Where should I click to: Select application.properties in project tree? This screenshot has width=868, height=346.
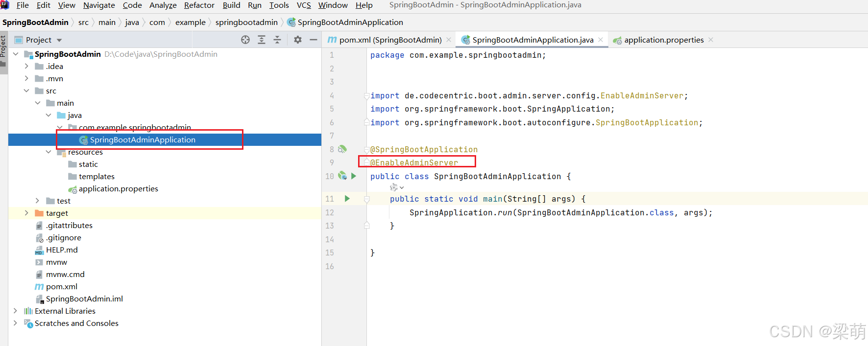tap(118, 188)
